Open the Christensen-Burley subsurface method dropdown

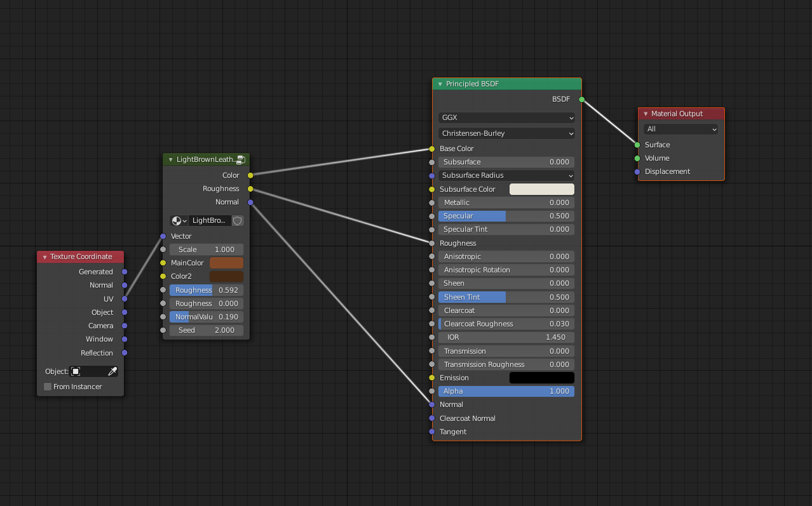tap(506, 133)
